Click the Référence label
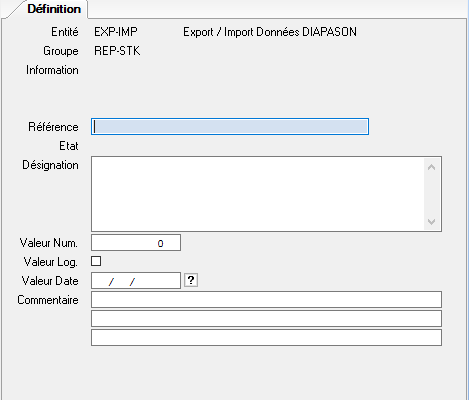This screenshot has height=400, width=469. (x=53, y=127)
